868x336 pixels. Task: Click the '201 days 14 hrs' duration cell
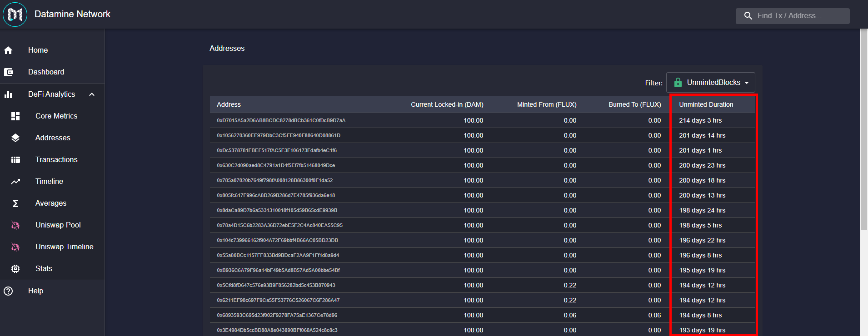click(702, 135)
